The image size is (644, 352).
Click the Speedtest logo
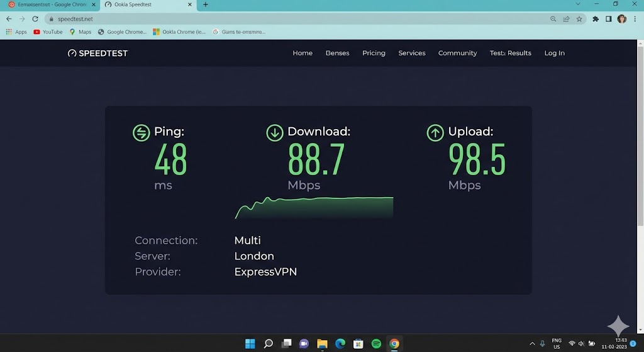97,53
